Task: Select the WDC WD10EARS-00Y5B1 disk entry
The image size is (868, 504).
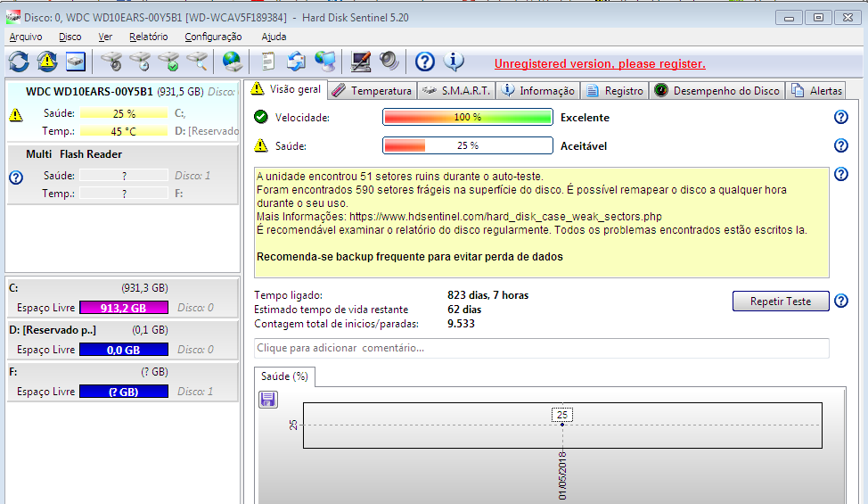Action: click(123, 111)
